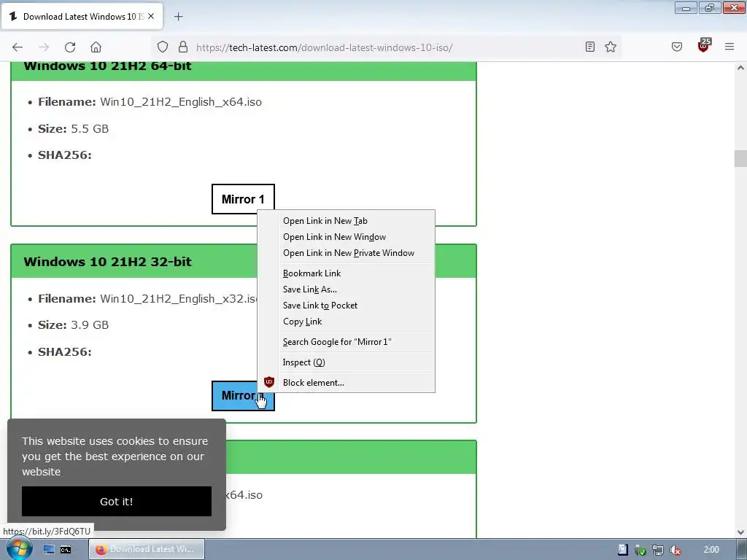The image size is (747, 560).
Task: Click the address bar URL
Action: 324,47
